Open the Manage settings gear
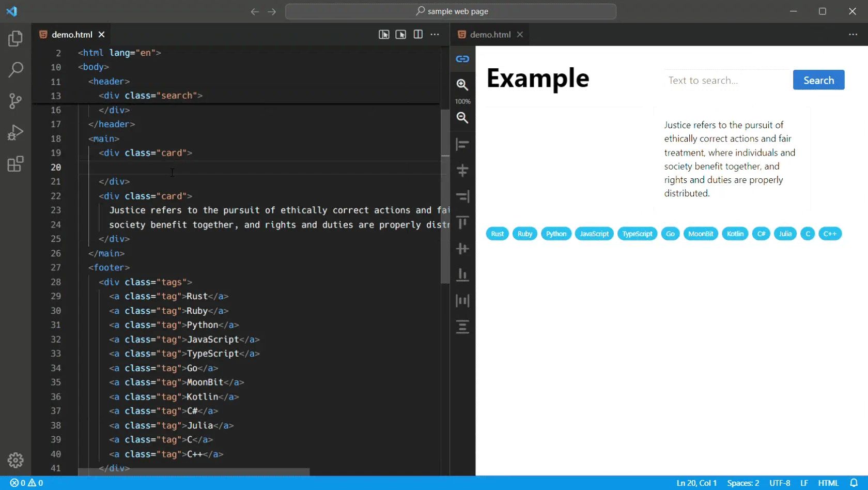This screenshot has width=868, height=490. 16,460
